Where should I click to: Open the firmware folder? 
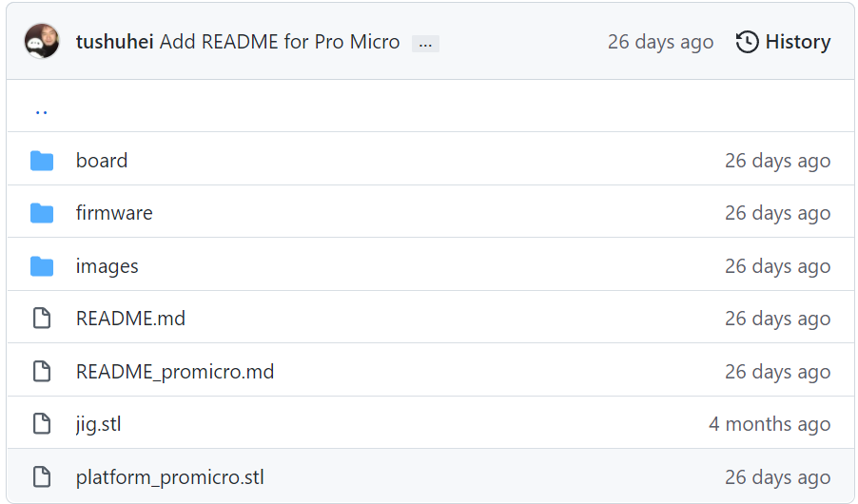pyautogui.click(x=114, y=213)
